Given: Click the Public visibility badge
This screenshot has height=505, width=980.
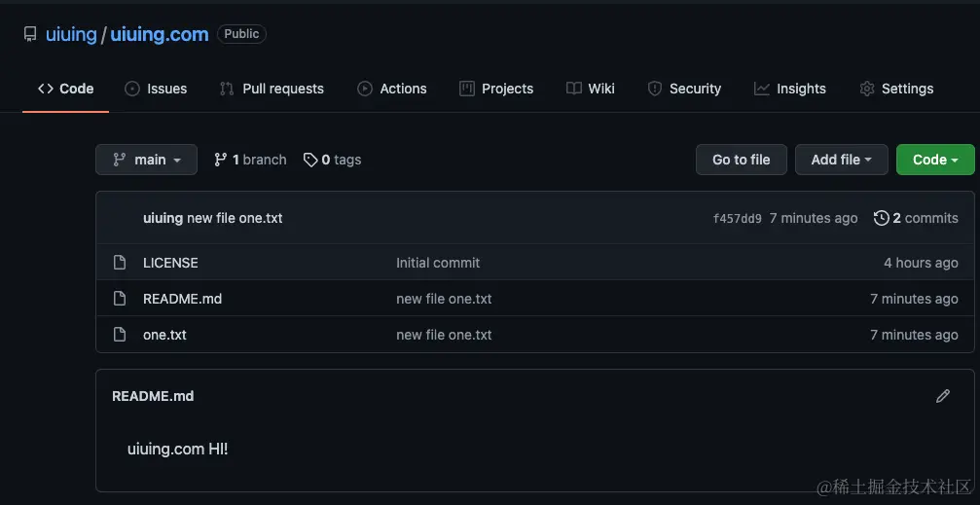Looking at the screenshot, I should (x=241, y=34).
